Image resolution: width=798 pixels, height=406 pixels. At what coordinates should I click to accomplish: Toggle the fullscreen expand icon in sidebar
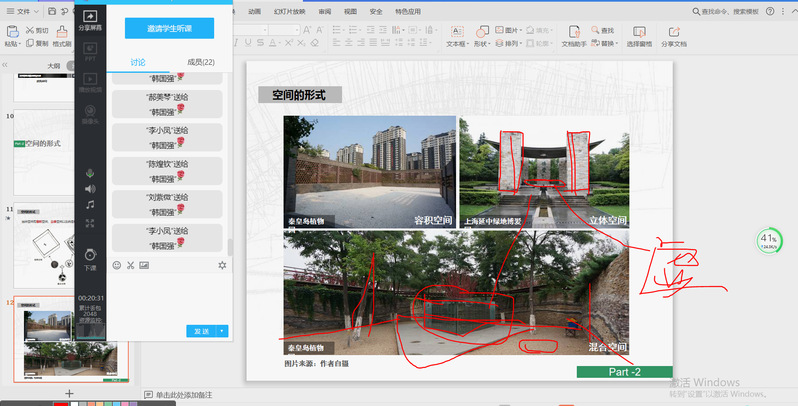coord(90,223)
